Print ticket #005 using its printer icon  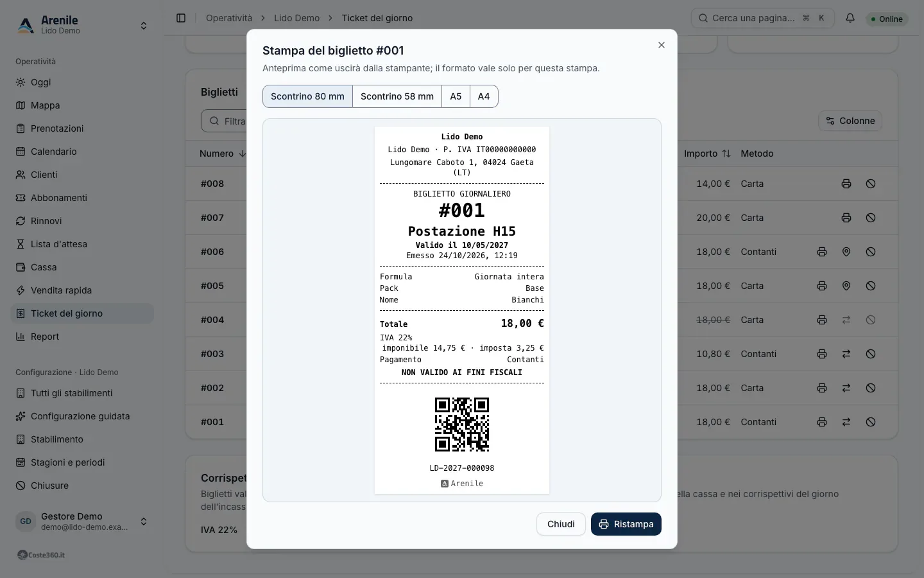point(822,286)
